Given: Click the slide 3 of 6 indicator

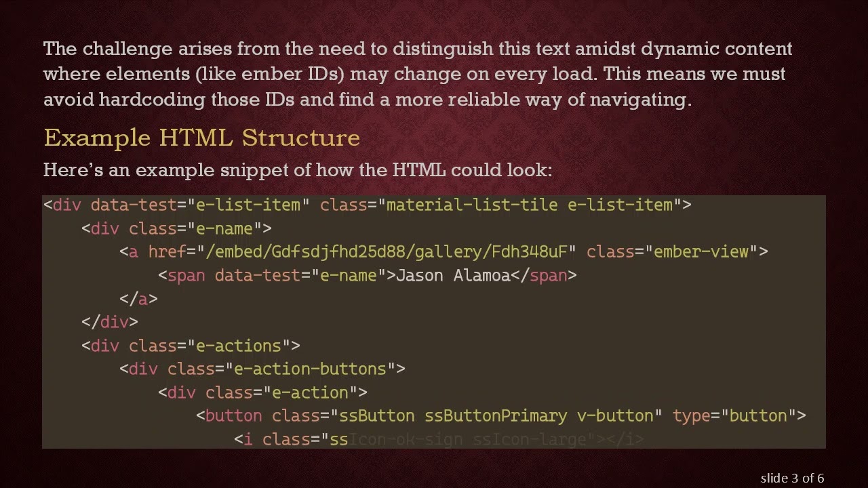Looking at the screenshot, I should (x=792, y=478).
